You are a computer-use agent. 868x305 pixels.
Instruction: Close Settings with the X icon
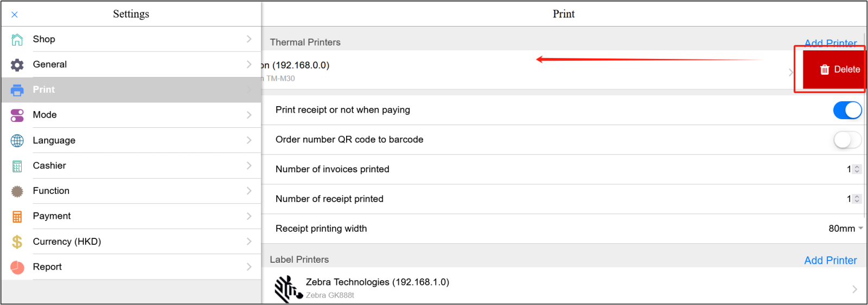[x=15, y=15]
